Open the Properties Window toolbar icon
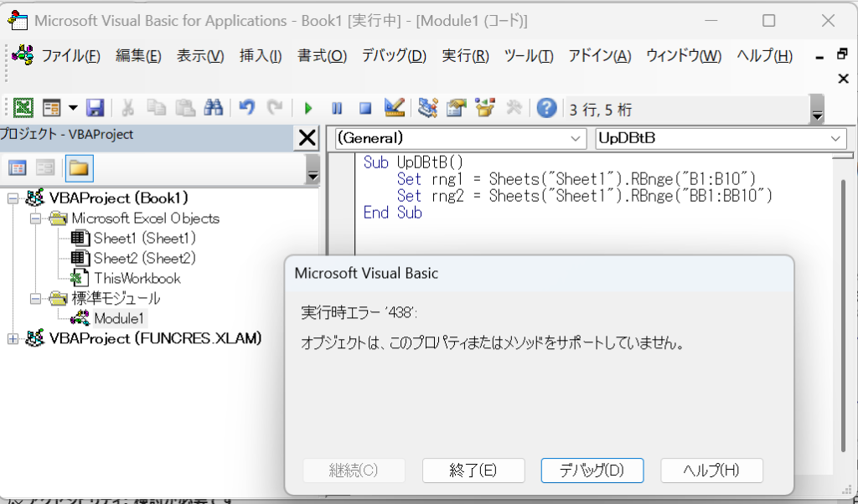This screenshot has width=858, height=504. point(456,108)
